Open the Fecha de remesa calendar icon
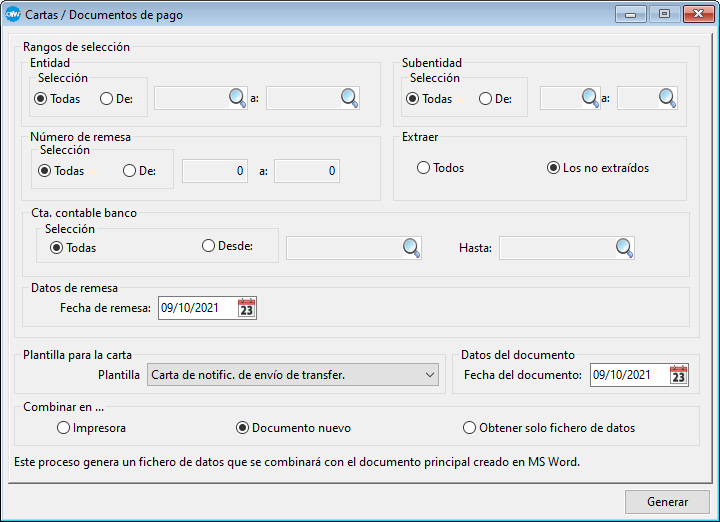Image resolution: width=720 pixels, height=522 pixels. click(247, 308)
